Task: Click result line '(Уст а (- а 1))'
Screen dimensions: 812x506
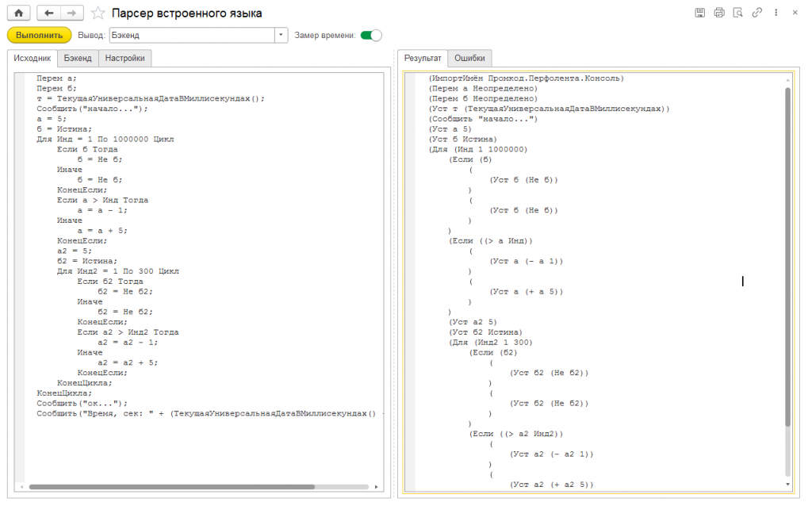Action: tap(527, 261)
